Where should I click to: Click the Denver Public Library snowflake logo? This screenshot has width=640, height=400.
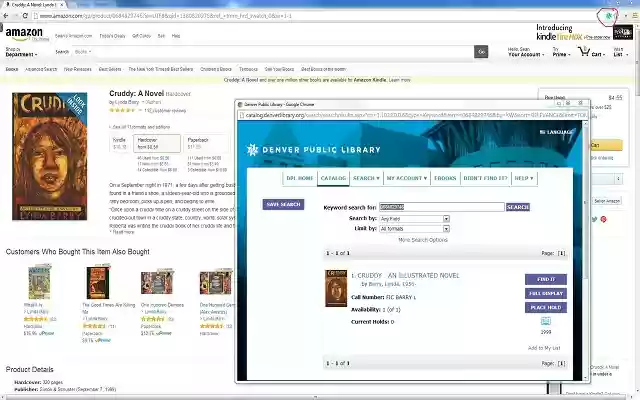253,150
